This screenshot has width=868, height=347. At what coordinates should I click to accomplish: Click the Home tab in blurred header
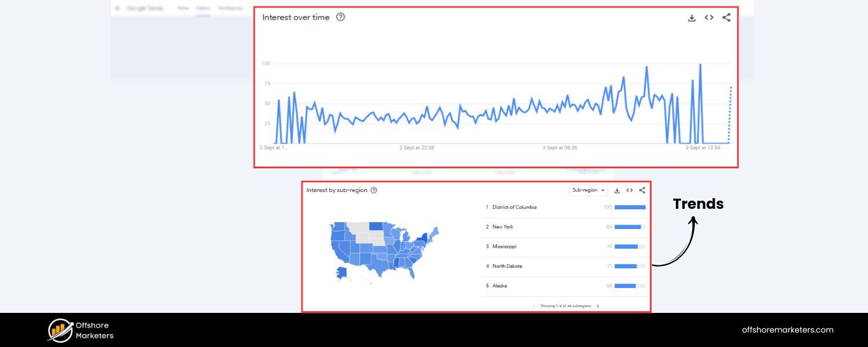(183, 8)
